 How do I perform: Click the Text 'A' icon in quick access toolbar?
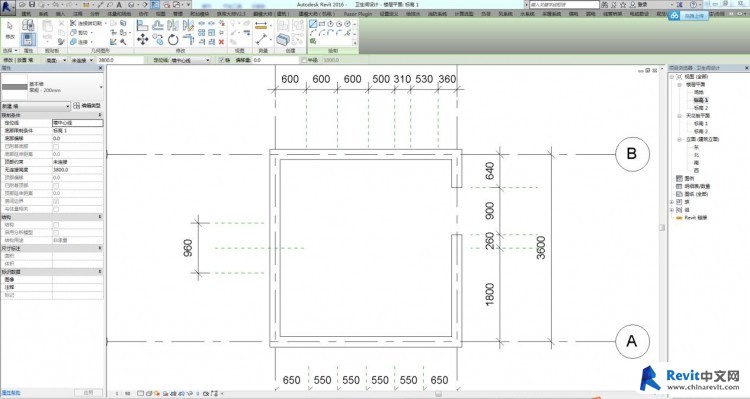[119, 4]
